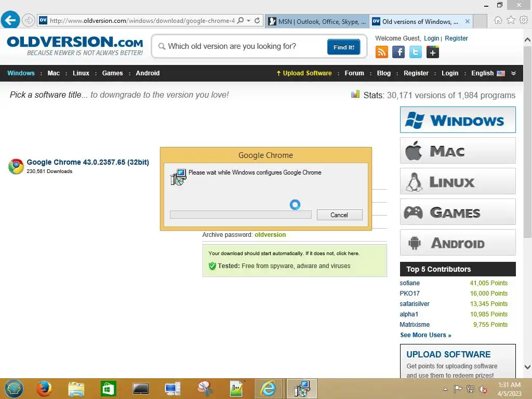The image size is (532, 399).
Task: Open Blog in the navigation bar
Action: [x=384, y=73]
